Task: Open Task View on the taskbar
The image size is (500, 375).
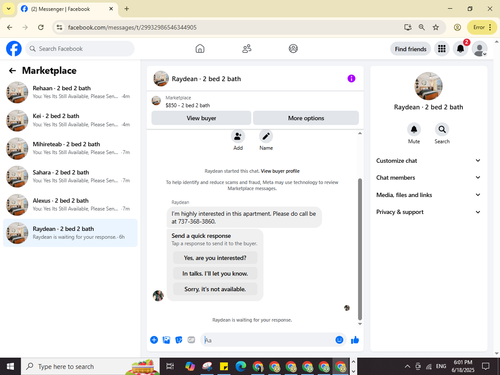Action: [170, 366]
